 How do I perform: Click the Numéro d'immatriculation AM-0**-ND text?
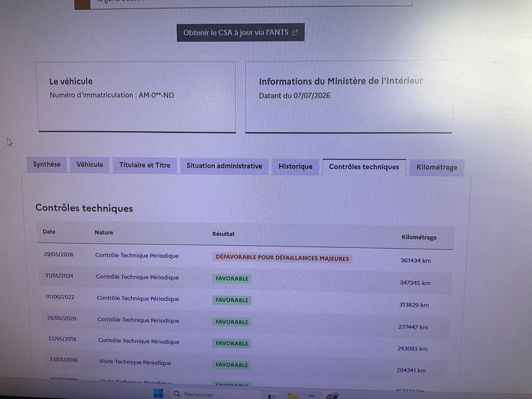point(112,95)
